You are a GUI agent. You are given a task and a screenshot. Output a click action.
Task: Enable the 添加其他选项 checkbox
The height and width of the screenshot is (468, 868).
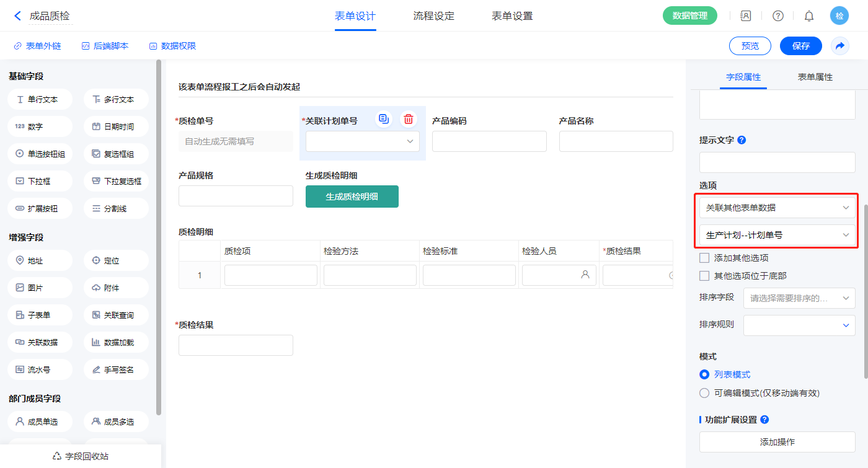click(x=704, y=258)
